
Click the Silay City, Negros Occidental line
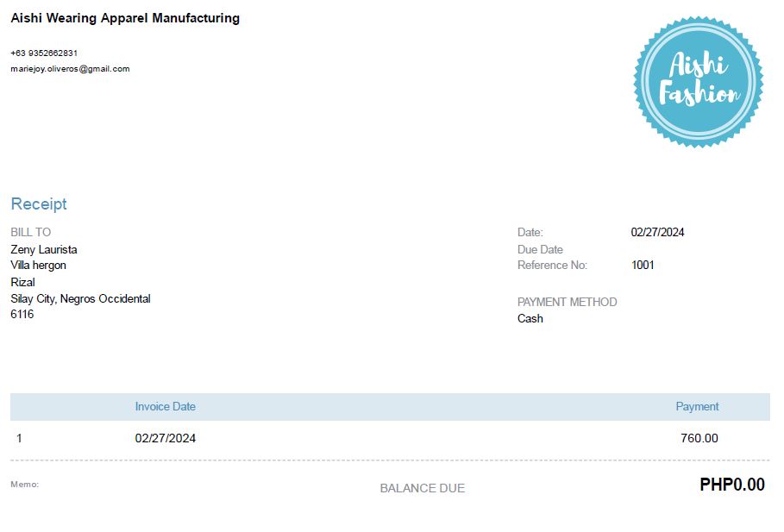[80, 298]
